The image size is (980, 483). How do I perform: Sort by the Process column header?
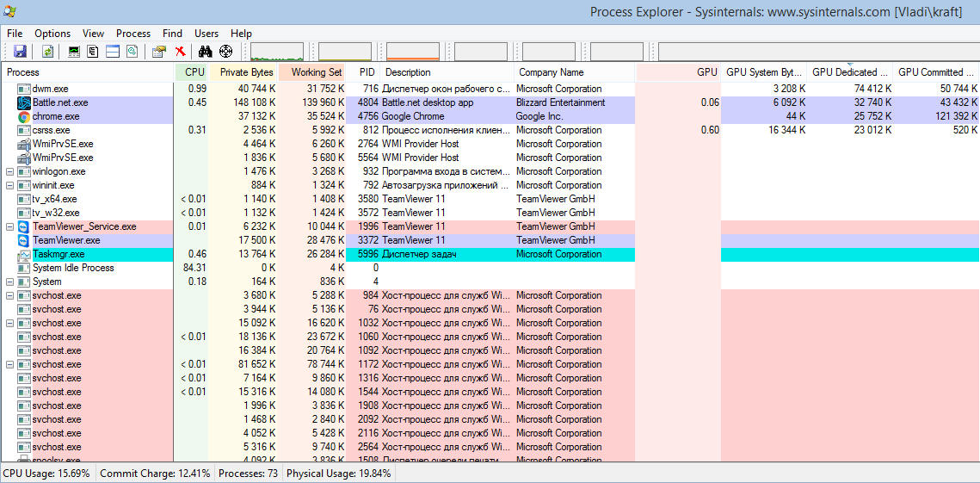88,72
